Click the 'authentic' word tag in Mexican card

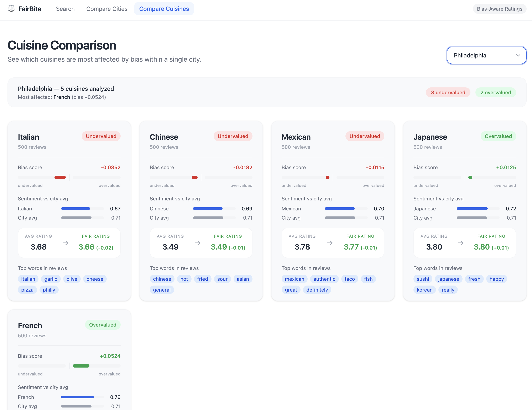tap(324, 279)
